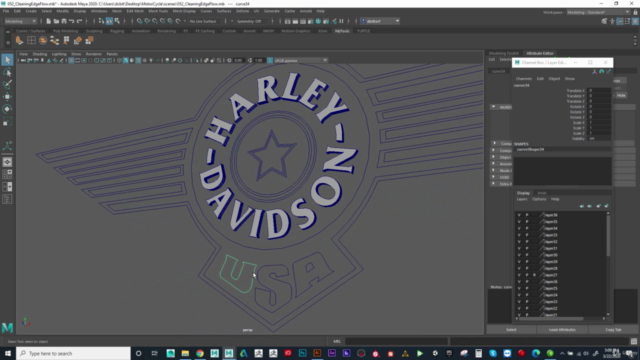Open the Symmetry Off dropdown
Image resolution: width=640 pixels, height=360 pixels.
(252, 21)
